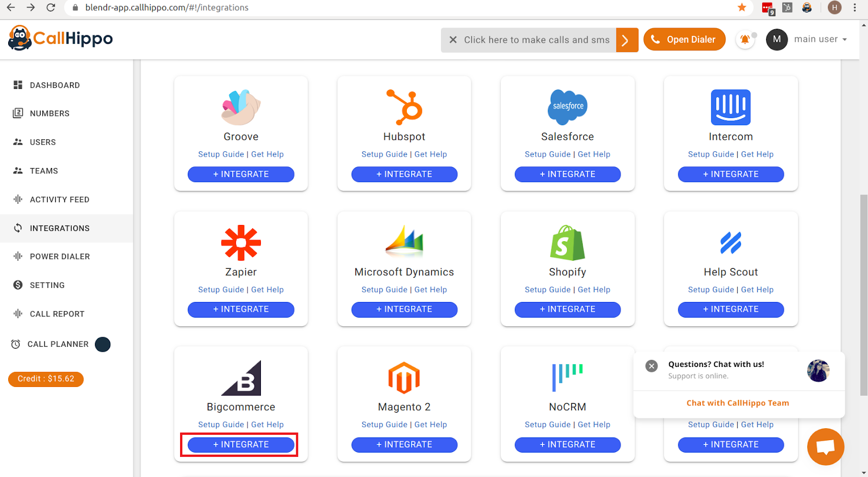Click orange arrow on calls banner
This screenshot has width=868, height=477.
(x=627, y=40)
